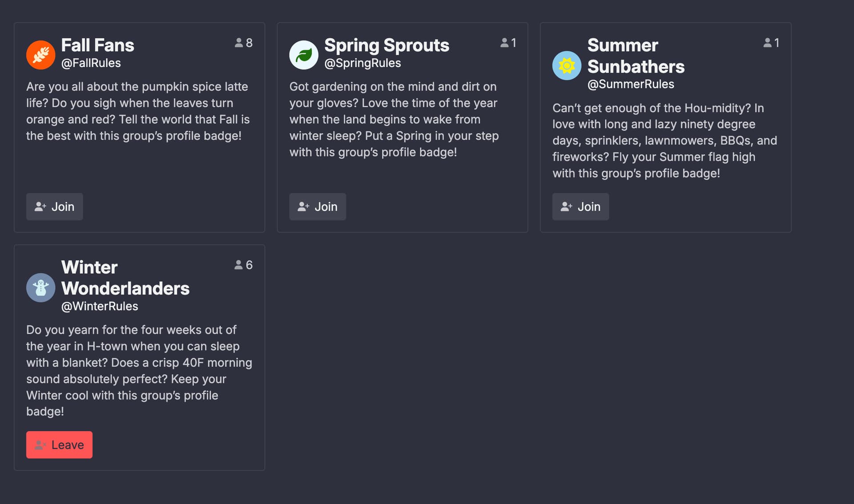Click the member count icon on Fall Fans

tap(239, 43)
